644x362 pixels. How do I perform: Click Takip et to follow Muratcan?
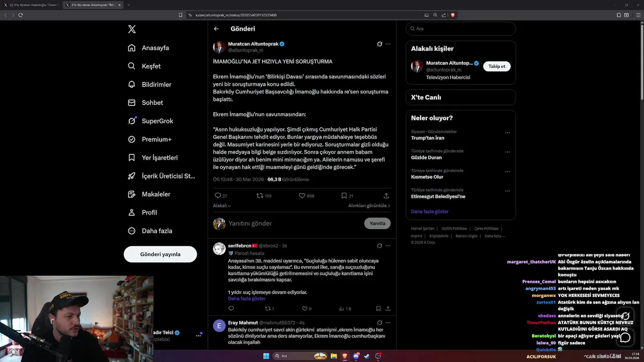497,66
